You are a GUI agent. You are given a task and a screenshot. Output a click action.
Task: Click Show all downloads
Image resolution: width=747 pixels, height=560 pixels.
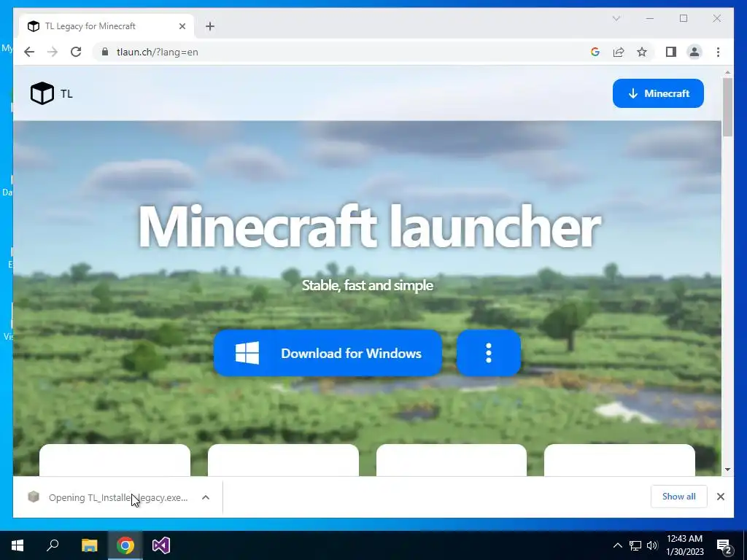click(x=679, y=497)
